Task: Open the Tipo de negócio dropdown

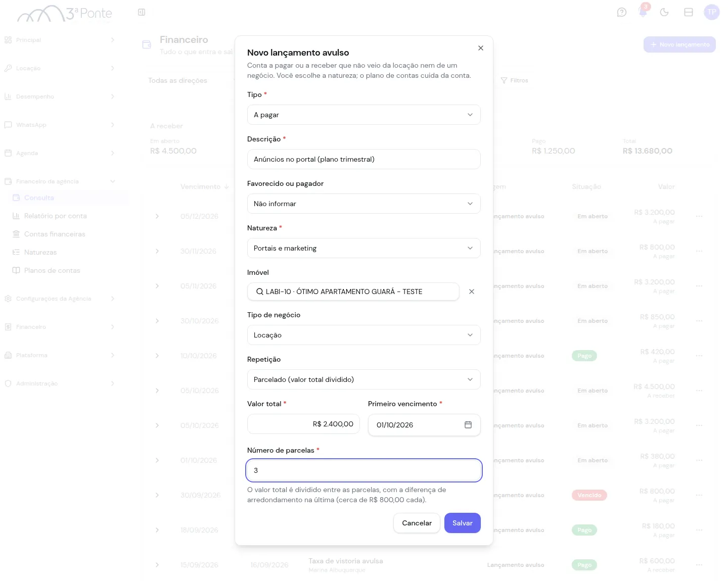Action: 363,335
